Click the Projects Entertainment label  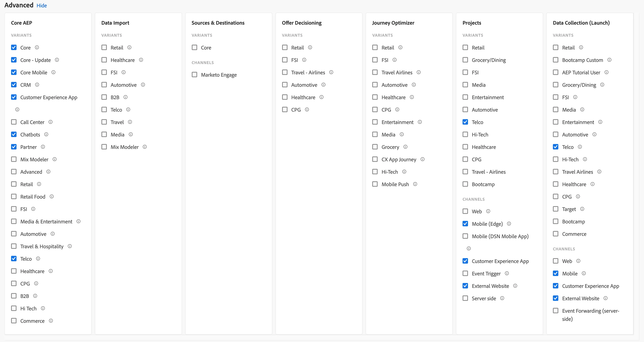(x=488, y=97)
